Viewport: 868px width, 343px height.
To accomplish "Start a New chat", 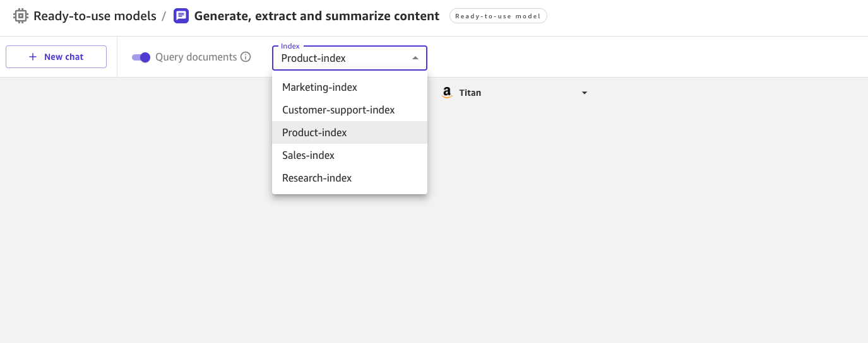I will coord(56,57).
